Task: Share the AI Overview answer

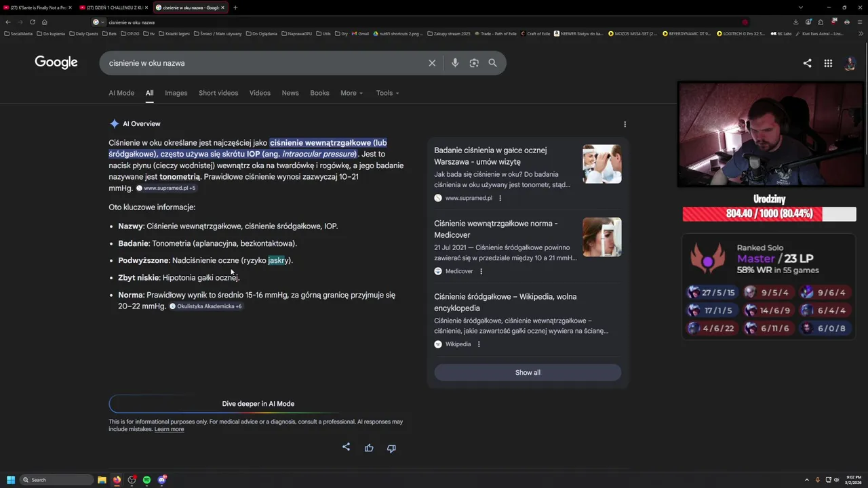Action: pyautogui.click(x=347, y=447)
